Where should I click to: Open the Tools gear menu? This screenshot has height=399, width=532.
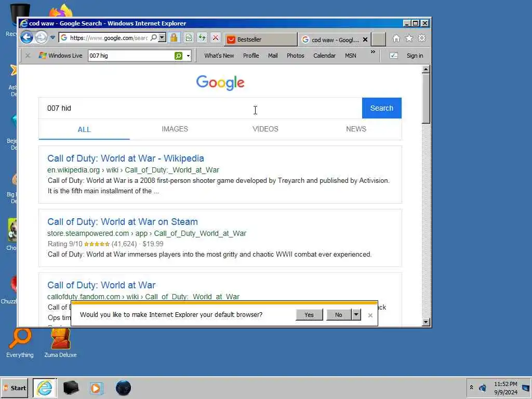coord(422,38)
